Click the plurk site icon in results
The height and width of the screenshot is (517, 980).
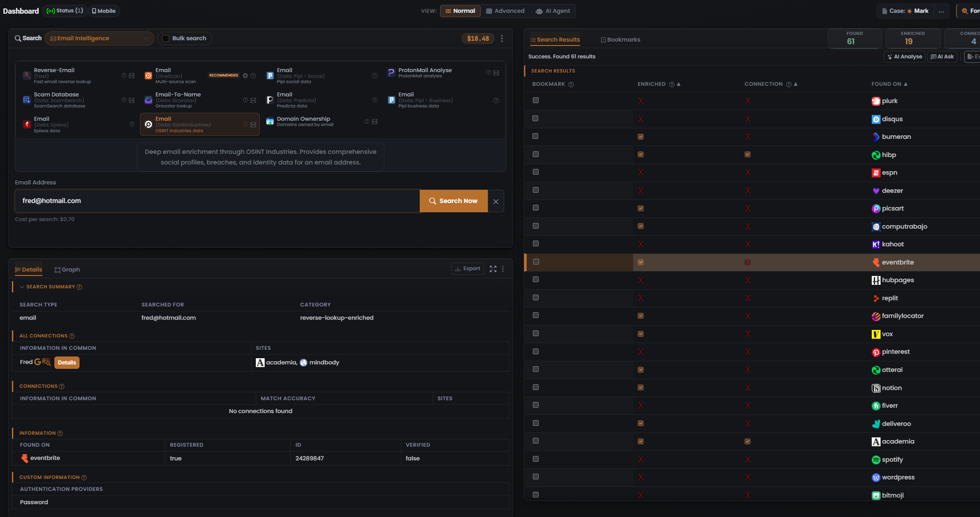[876, 101]
